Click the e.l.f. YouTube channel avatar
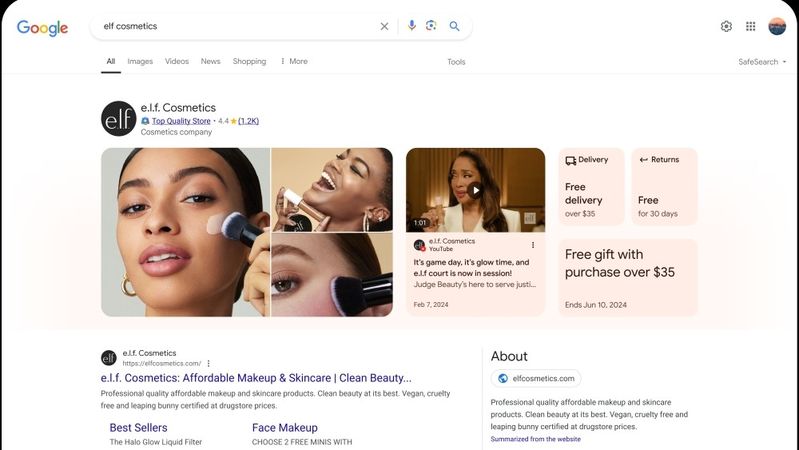The image size is (799, 450). [x=419, y=245]
